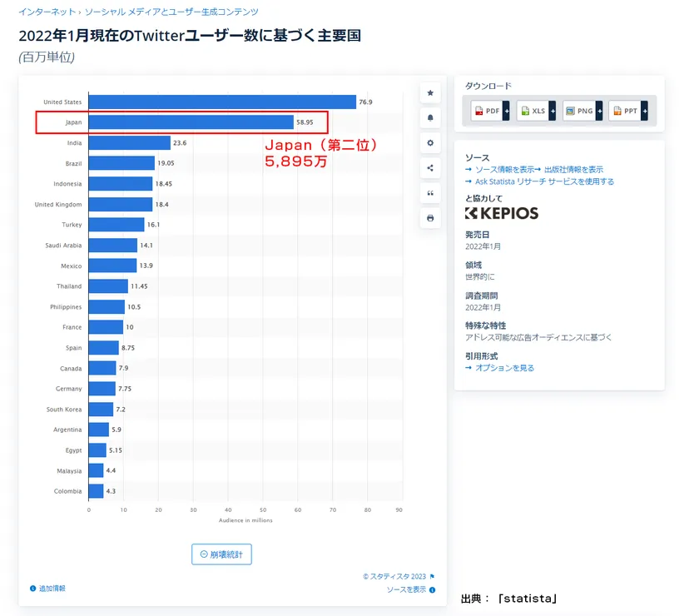
Task: Open chart settings gear icon
Action: [x=430, y=142]
